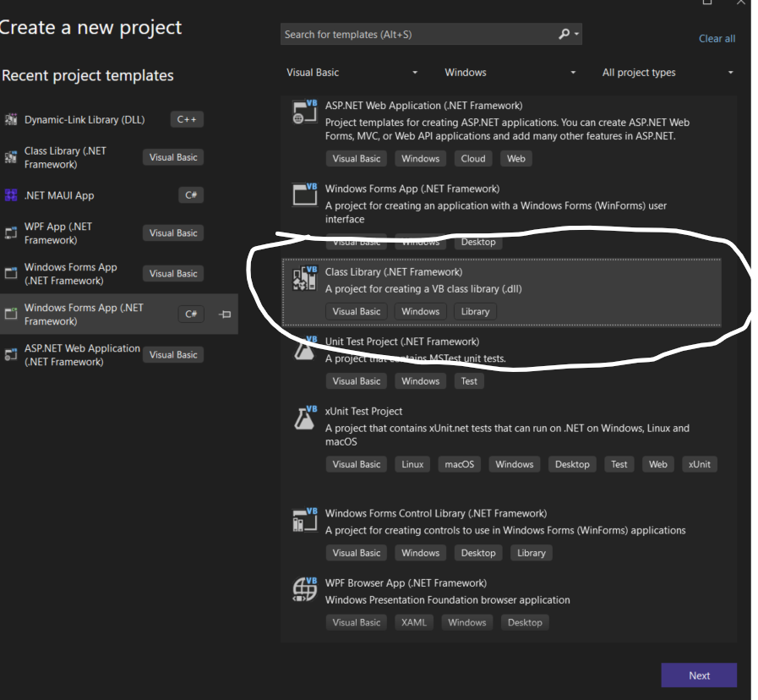The width and height of the screenshot is (758, 700).
Task: Click the recent Windows Forms App C# icon
Action: tap(11, 314)
